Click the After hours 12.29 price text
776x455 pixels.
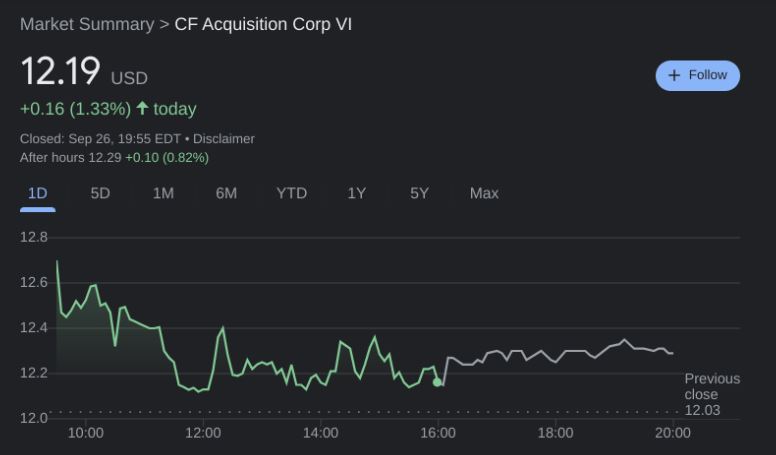coord(70,157)
